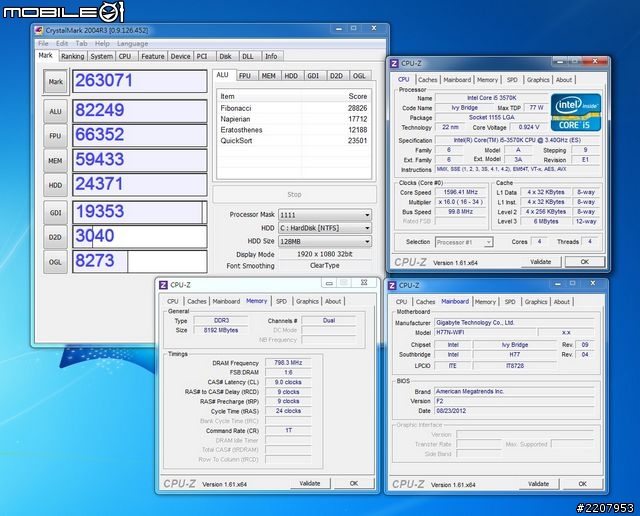Select D2D results sub-tab
Image resolution: width=640 pixels, height=516 pixels.
click(336, 76)
